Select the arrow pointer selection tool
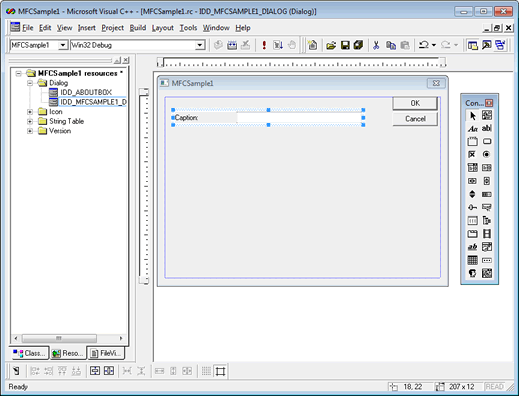The image size is (519, 396). tap(472, 116)
